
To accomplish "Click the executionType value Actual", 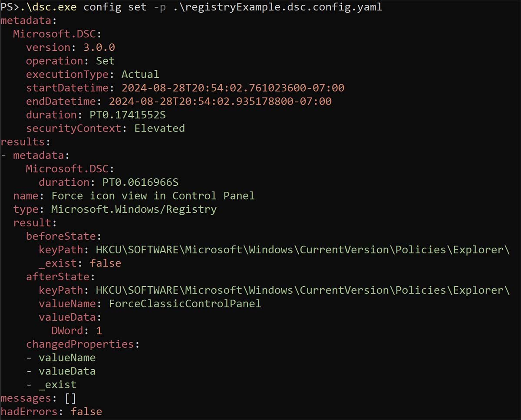I will click(140, 74).
